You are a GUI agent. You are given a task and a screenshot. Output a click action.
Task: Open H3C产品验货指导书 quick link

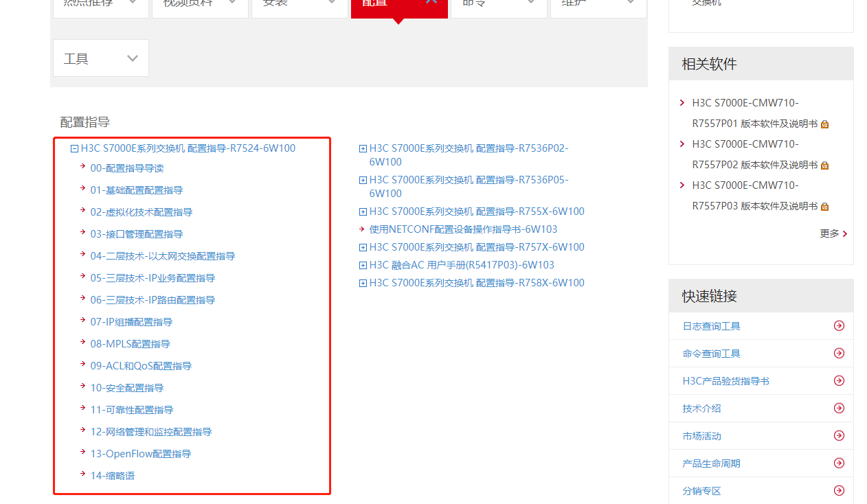tap(725, 381)
